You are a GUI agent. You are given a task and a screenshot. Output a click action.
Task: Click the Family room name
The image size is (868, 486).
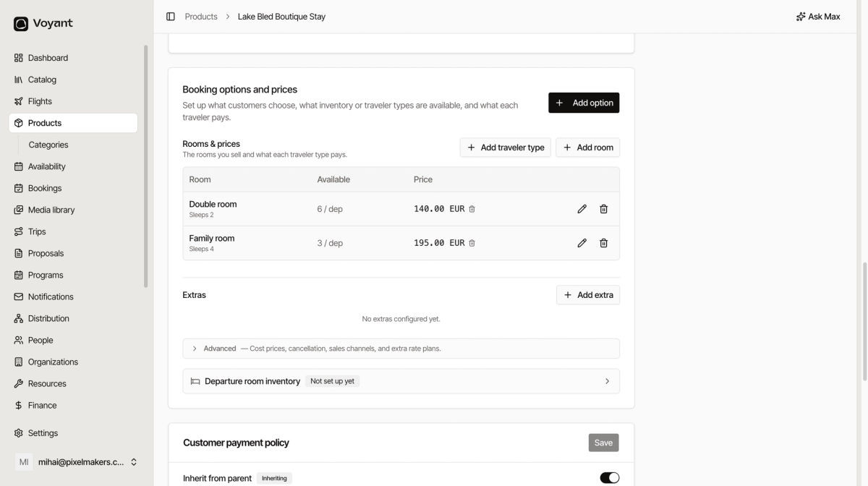click(x=212, y=238)
